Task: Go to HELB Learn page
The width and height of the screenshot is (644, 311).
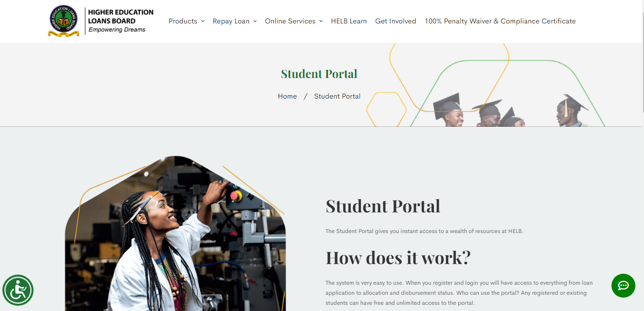Action: [349, 21]
